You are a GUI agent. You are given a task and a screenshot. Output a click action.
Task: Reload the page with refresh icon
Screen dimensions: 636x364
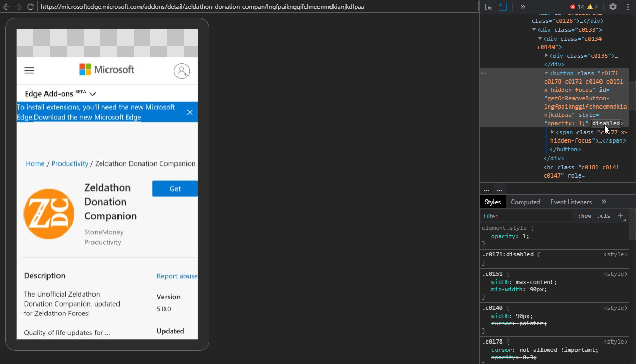click(x=31, y=7)
